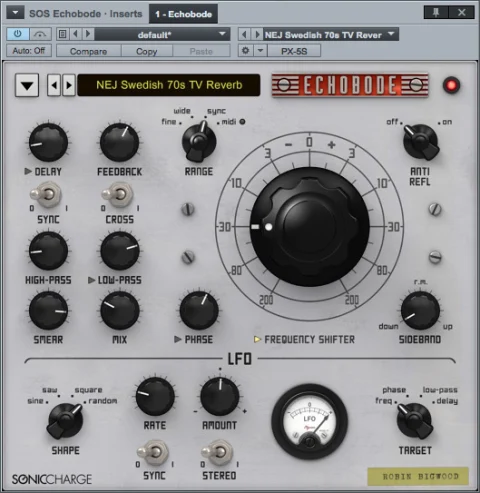Click the DELAY knob

[48, 142]
